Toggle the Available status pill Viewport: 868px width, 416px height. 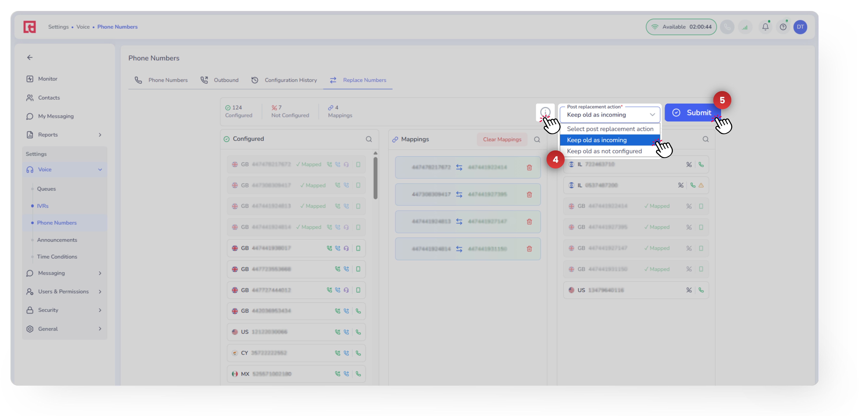pyautogui.click(x=681, y=27)
